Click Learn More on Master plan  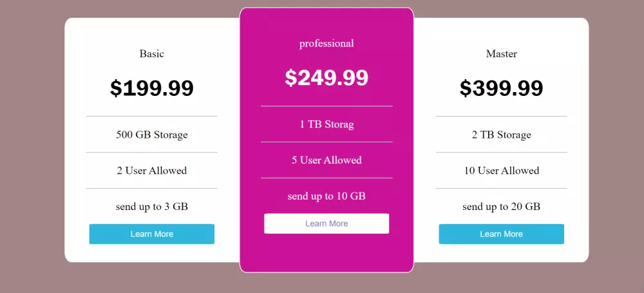click(x=501, y=234)
